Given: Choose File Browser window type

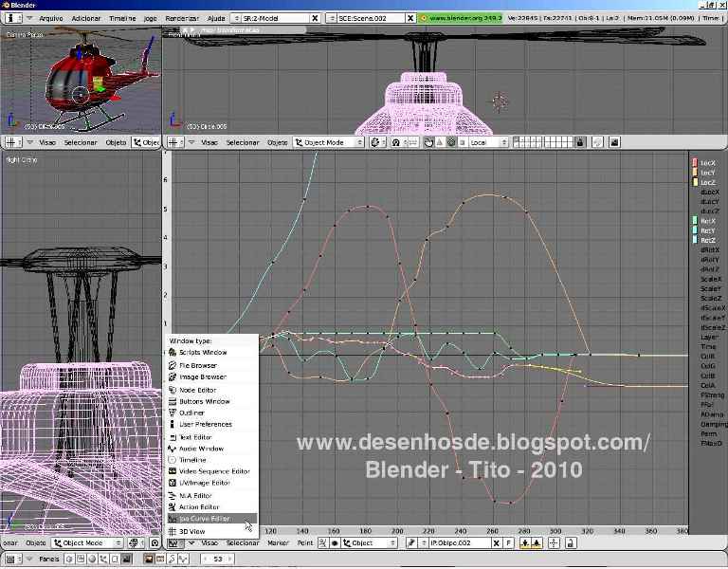Looking at the screenshot, I should [x=211, y=365].
